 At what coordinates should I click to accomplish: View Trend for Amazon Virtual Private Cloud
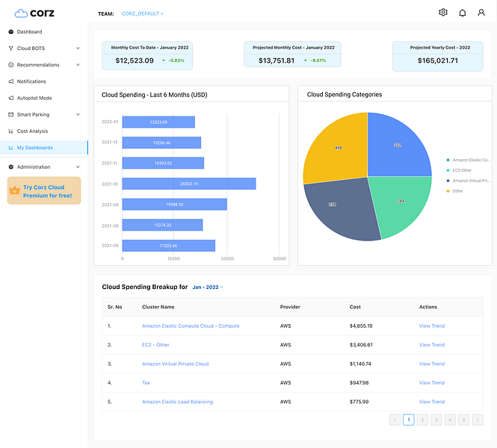pyautogui.click(x=432, y=364)
